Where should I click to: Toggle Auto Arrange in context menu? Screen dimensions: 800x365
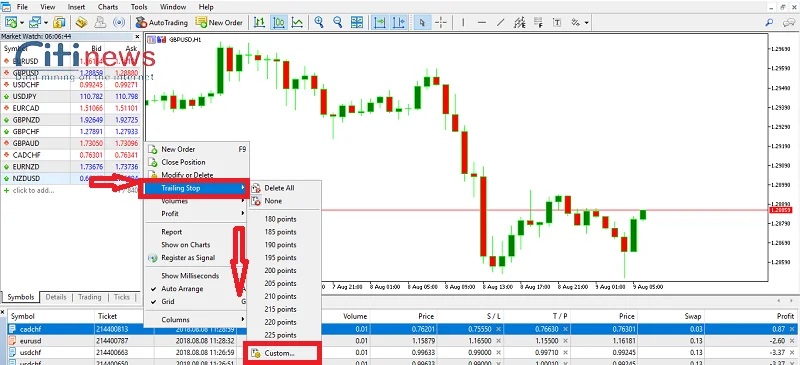[182, 288]
